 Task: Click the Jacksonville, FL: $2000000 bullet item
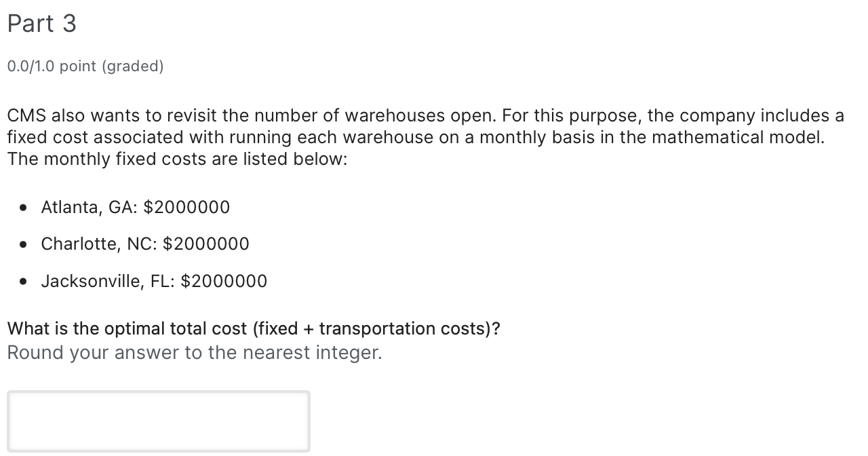(x=154, y=281)
